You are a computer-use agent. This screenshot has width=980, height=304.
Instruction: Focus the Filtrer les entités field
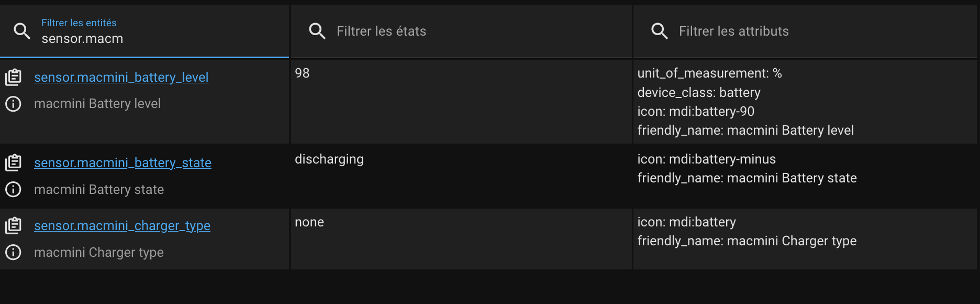pyautogui.click(x=144, y=31)
